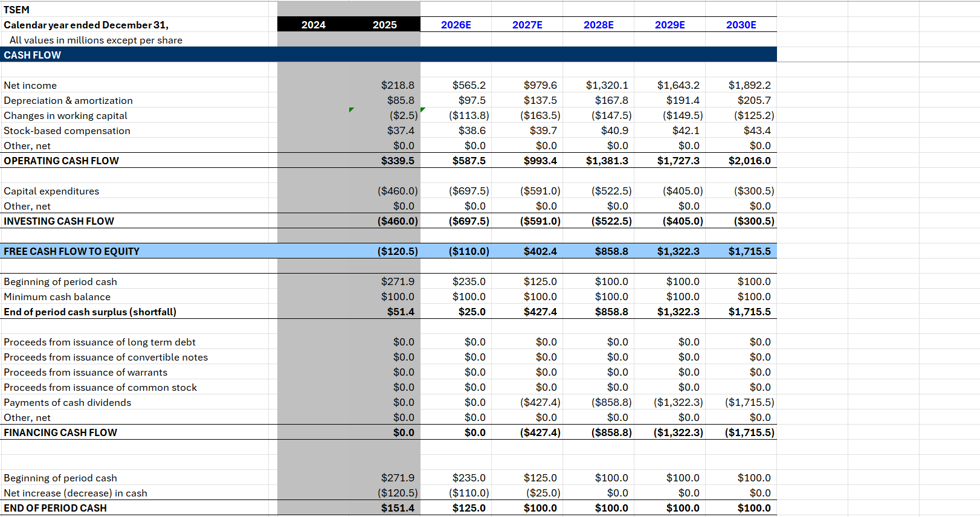Click 2026E minimum cash balance $100.0
Viewport: 980px width, 517px height.
(469, 297)
